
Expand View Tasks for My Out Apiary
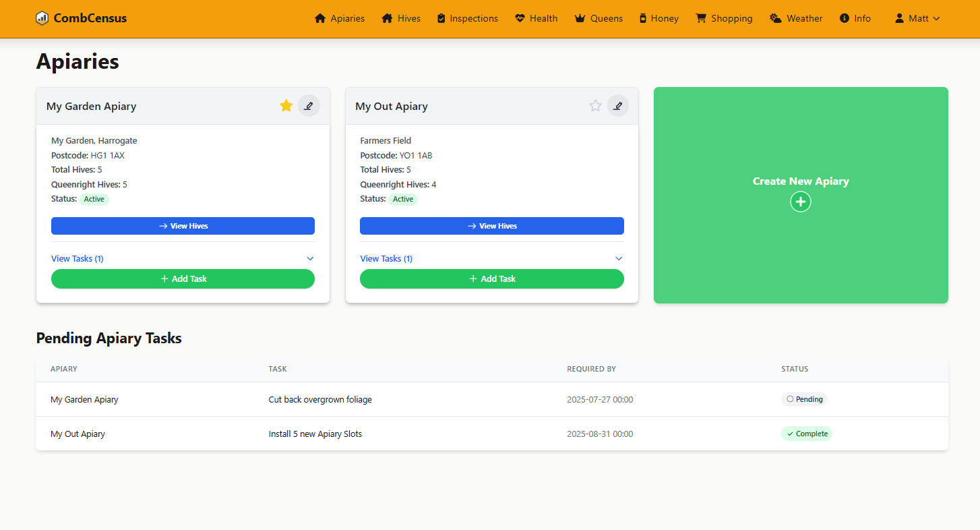386,258
